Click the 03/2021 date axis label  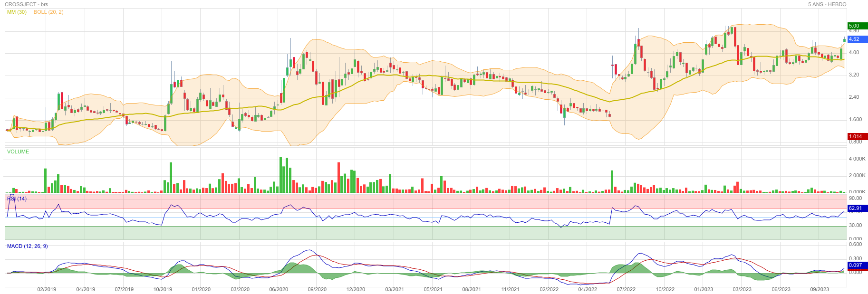pyautogui.click(x=395, y=289)
